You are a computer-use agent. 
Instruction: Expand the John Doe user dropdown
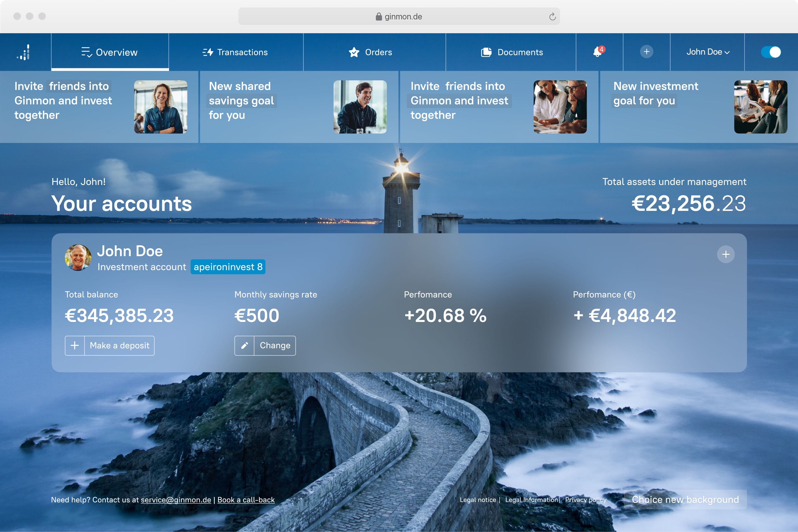(x=708, y=52)
